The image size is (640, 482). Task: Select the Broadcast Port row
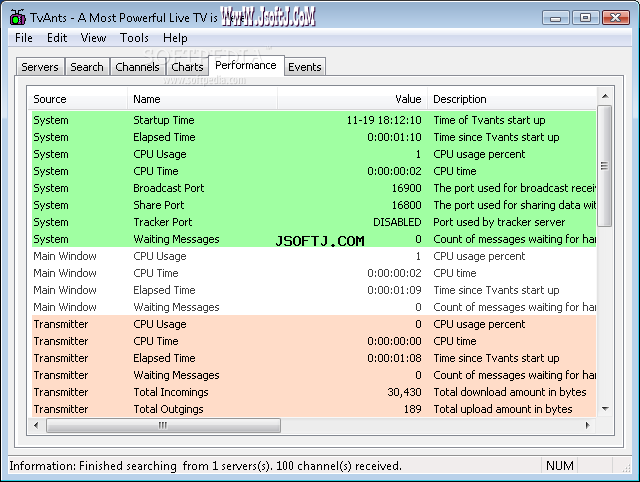(x=313, y=188)
